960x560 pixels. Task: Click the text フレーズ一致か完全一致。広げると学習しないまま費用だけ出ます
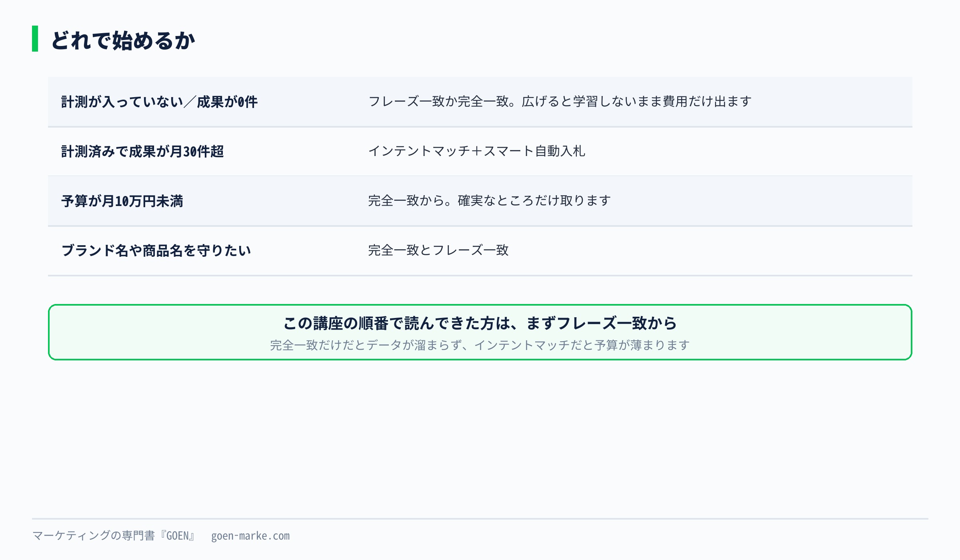[560, 101]
